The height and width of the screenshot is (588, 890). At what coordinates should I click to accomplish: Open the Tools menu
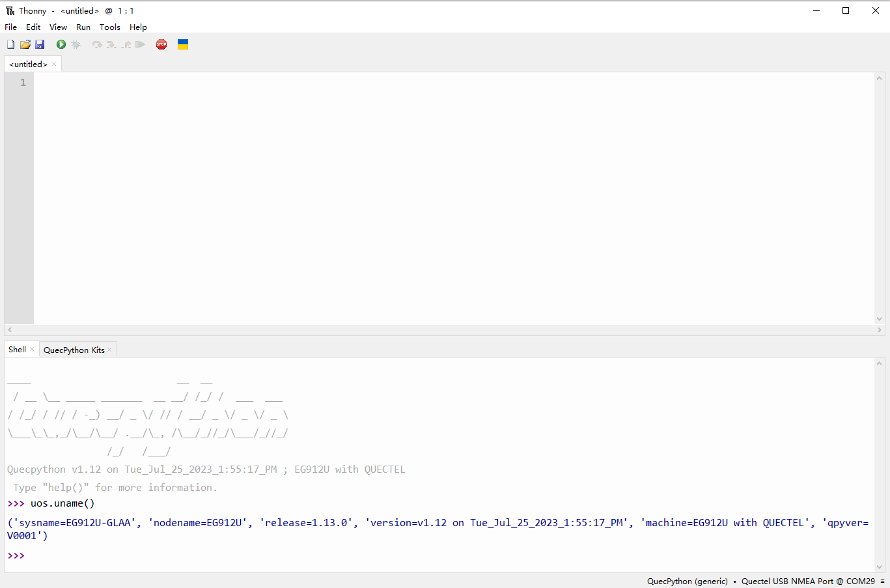coord(110,27)
